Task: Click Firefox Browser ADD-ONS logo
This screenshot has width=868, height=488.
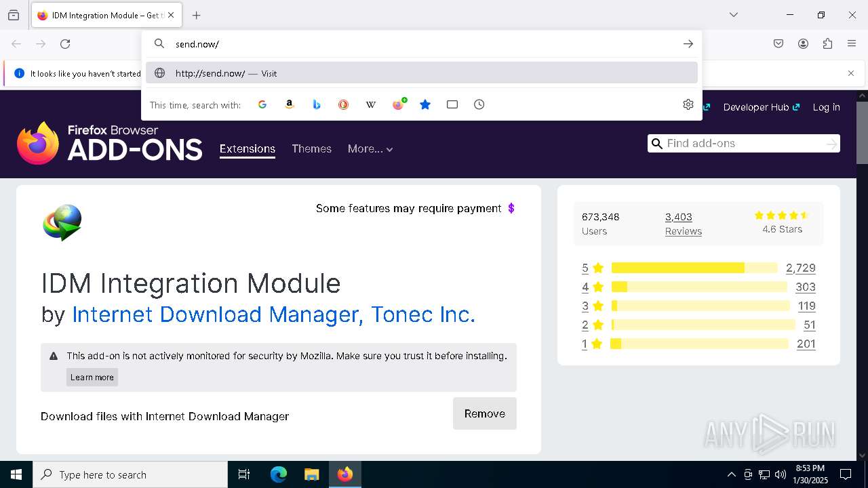Action: coord(110,143)
